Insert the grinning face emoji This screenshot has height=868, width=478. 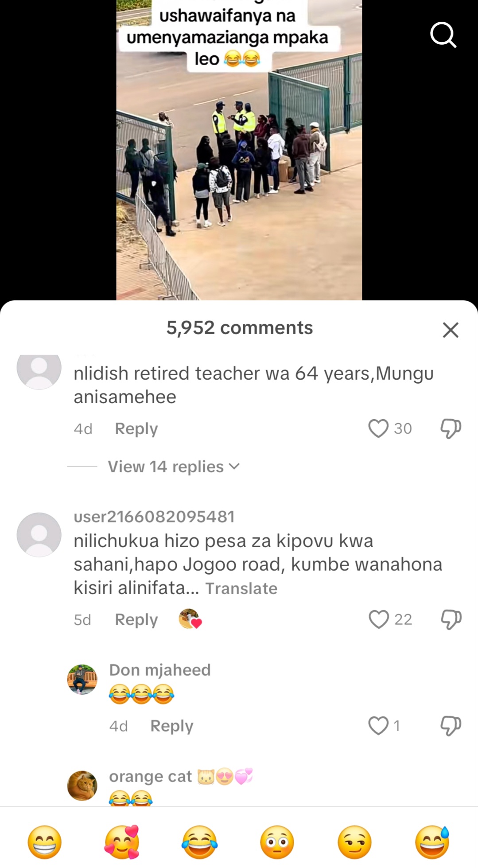(45, 842)
